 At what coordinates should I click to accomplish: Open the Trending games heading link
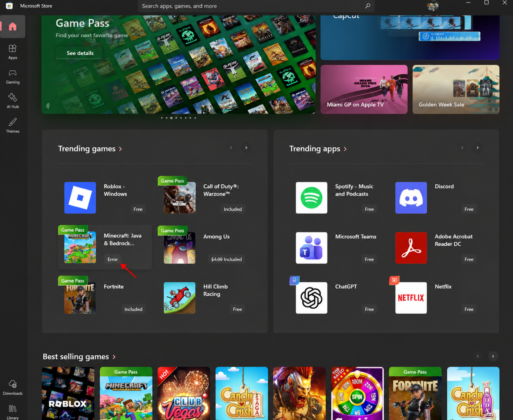90,149
